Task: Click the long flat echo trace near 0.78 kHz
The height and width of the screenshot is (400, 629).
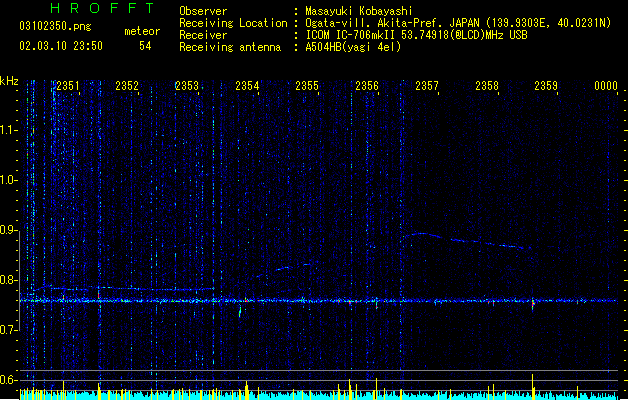Action: coord(123,288)
